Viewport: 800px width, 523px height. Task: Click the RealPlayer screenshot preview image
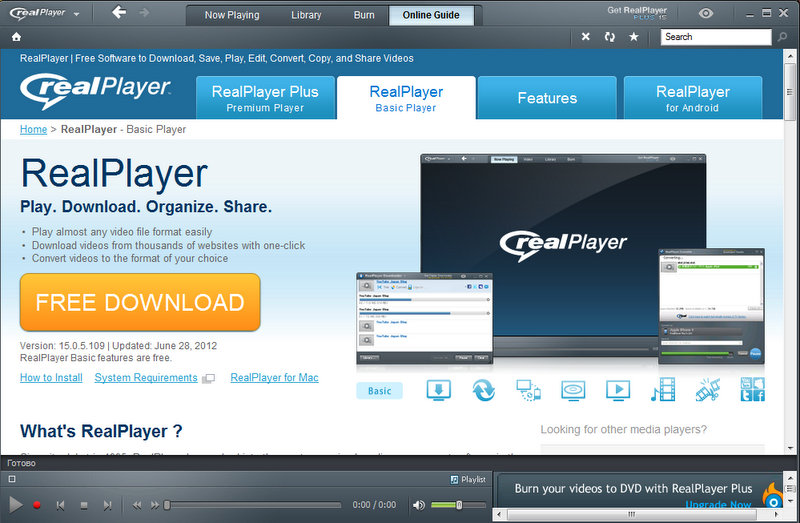point(561,259)
